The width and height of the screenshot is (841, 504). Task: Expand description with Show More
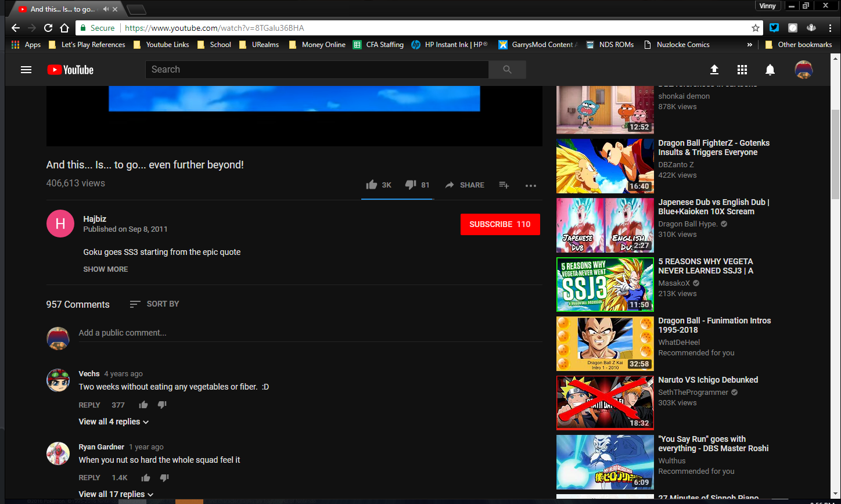tap(106, 269)
